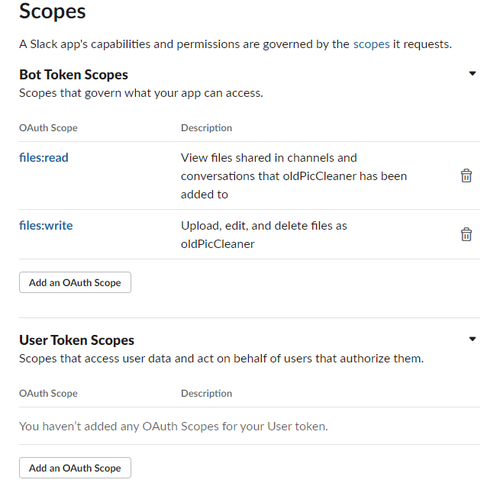This screenshot has width=500, height=483.
Task: Click Description column header in bot table
Action: 206,128
